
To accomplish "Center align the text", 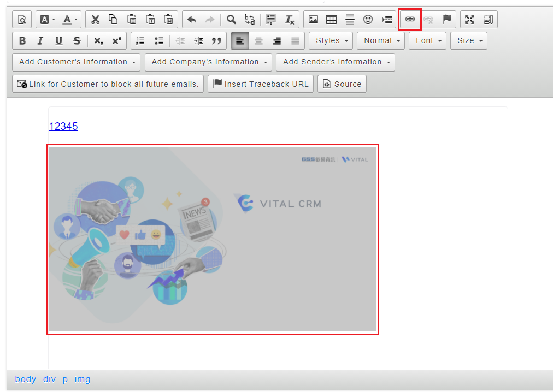I will [x=258, y=41].
